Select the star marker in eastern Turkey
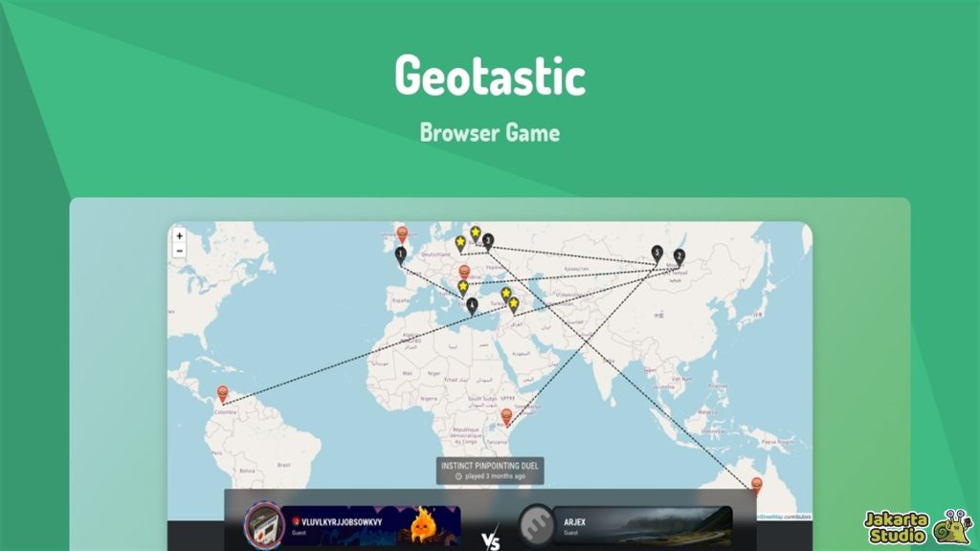Viewport: 980px width, 551px height. (514, 302)
